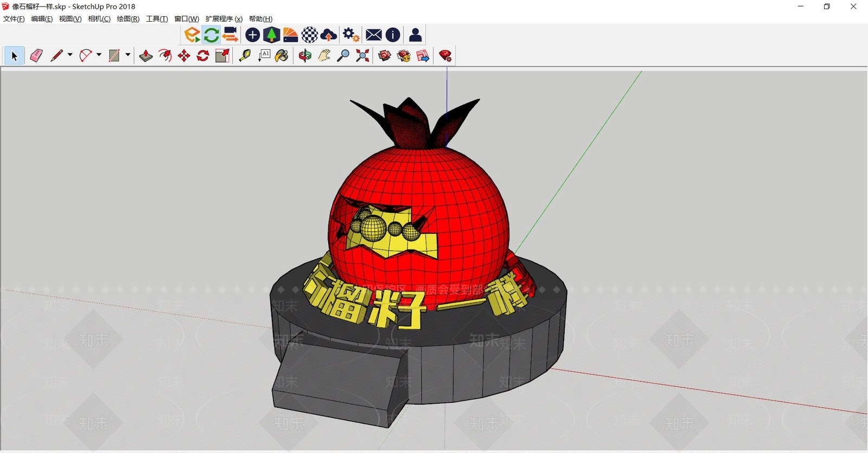Image resolution: width=868 pixels, height=453 pixels.
Task: Pick the Scale tool
Action: pyautogui.click(x=222, y=55)
